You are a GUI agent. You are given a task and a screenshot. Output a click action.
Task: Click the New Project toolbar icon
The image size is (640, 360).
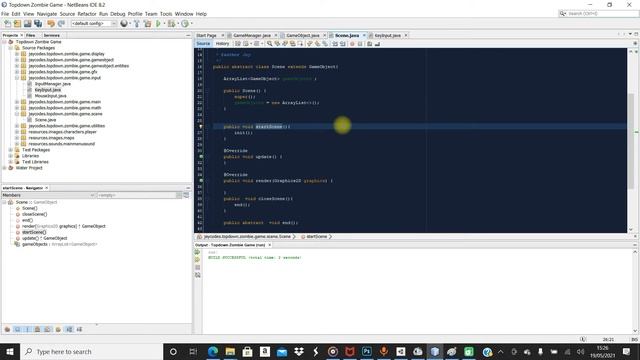(18, 24)
